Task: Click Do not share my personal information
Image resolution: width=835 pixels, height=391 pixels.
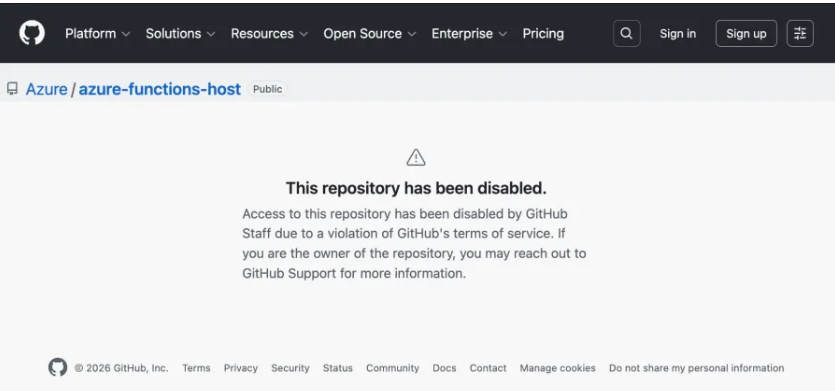Action: click(x=697, y=368)
